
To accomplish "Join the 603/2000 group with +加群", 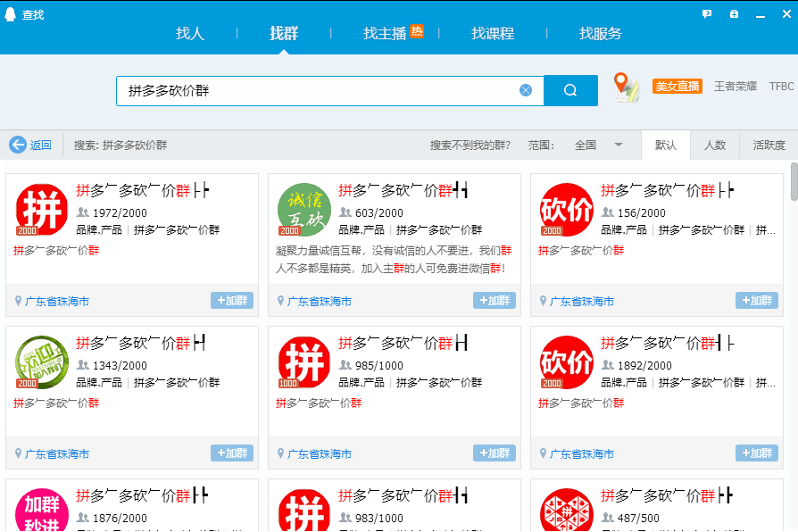I will (495, 300).
